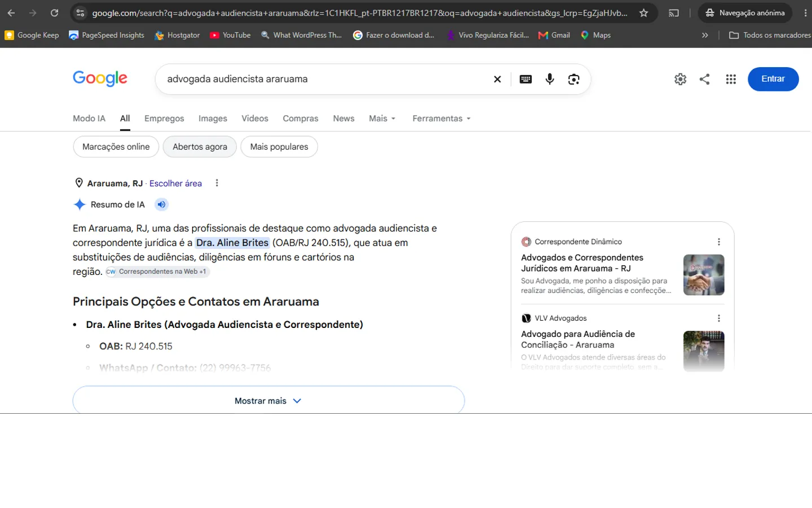
Task: Sign in with the Entrar button
Action: tap(773, 79)
